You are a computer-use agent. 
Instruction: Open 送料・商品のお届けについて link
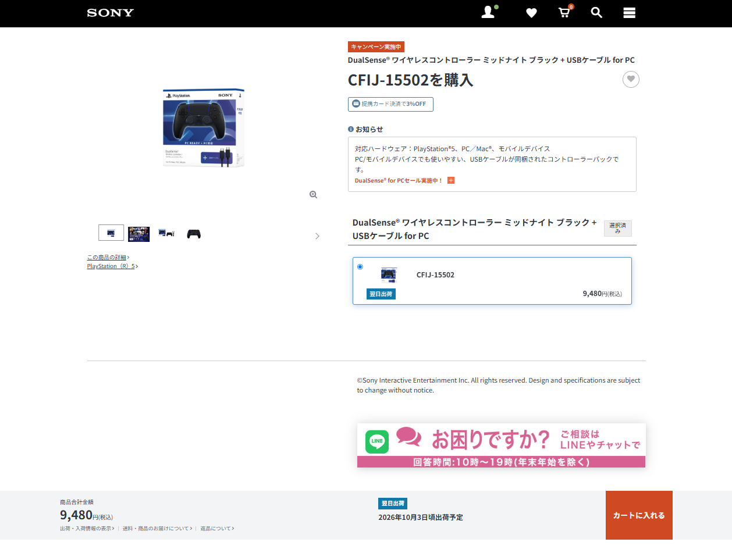tap(157, 529)
